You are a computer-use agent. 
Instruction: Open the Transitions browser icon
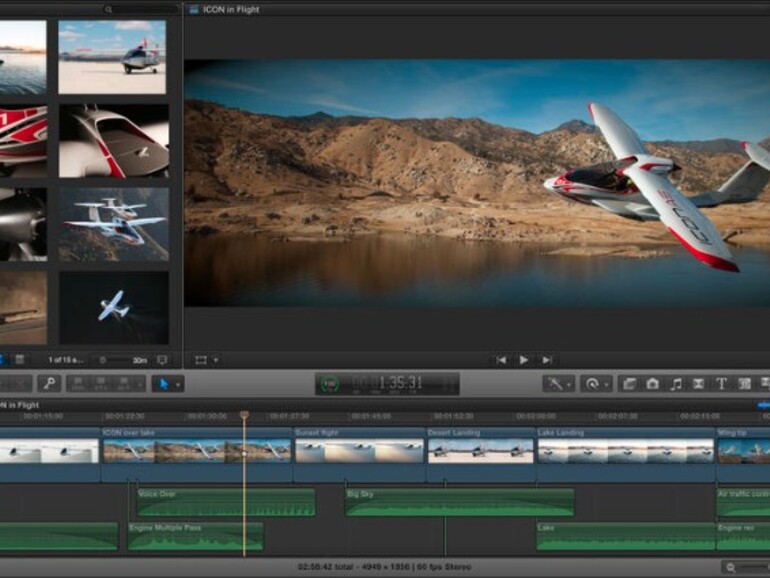[698, 384]
